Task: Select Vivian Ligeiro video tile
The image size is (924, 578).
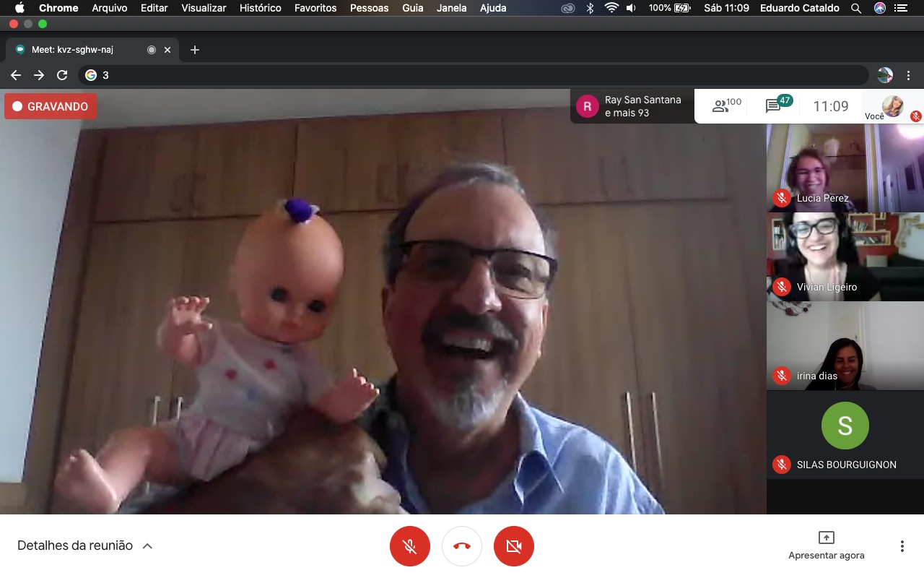Action: [x=845, y=256]
